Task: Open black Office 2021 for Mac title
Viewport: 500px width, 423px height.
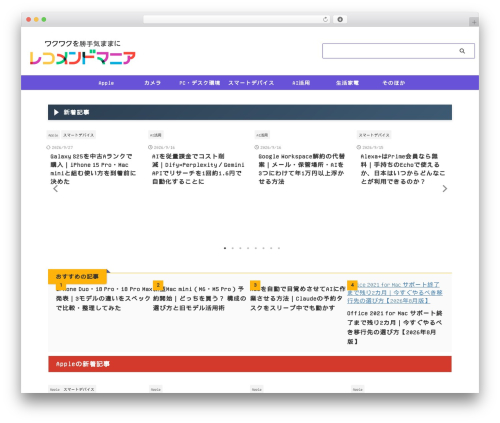Action: pyautogui.click(x=395, y=327)
